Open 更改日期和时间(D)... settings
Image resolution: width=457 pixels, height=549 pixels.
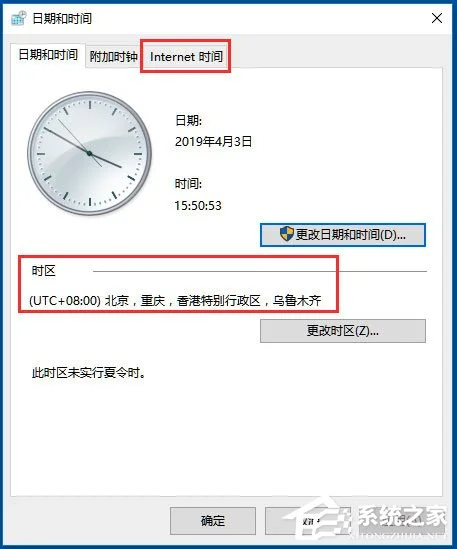coord(343,235)
